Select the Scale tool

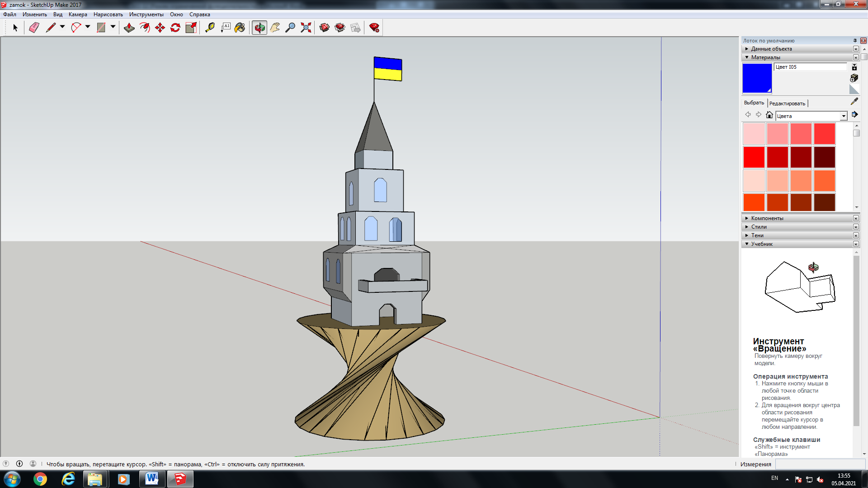click(x=191, y=28)
